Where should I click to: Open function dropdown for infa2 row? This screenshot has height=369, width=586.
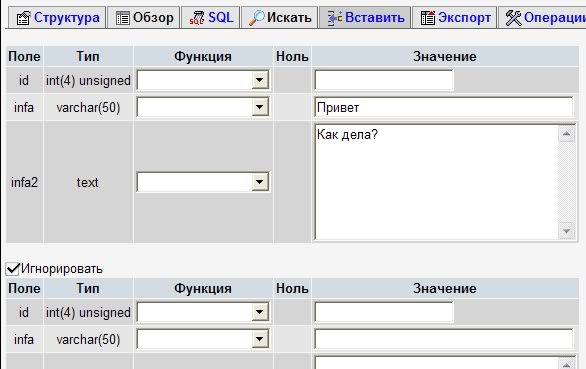coord(260,182)
